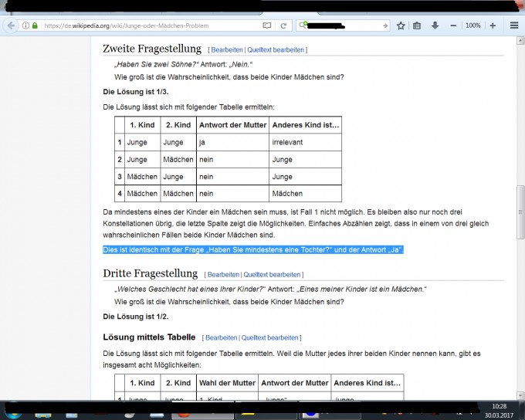Image resolution: width=525 pixels, height=420 pixels.
Task: Click Bearbeiten next to Zweite Fragestellung
Action: pos(227,50)
